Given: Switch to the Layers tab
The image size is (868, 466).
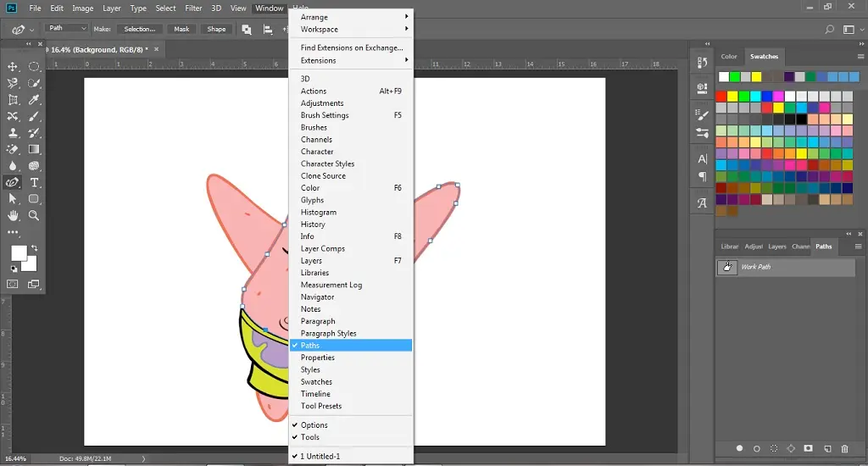Looking at the screenshot, I should point(776,247).
